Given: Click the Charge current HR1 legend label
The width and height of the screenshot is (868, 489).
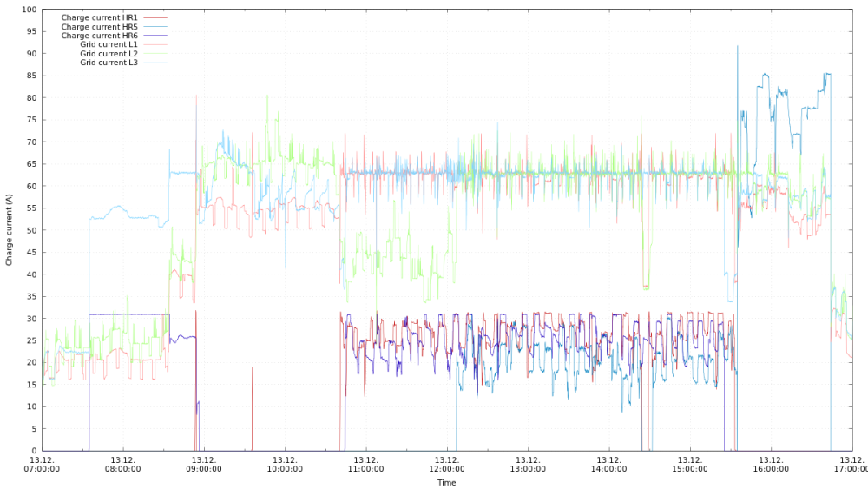Looking at the screenshot, I should click(99, 17).
